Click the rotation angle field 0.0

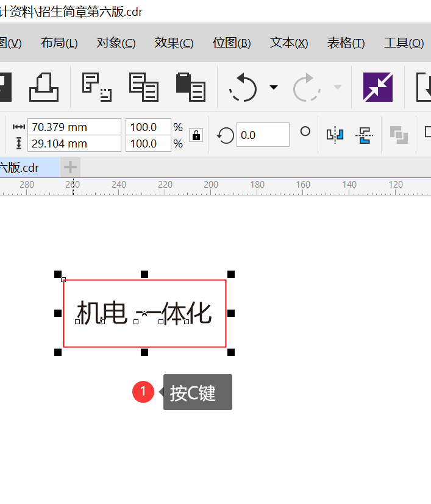tap(263, 135)
